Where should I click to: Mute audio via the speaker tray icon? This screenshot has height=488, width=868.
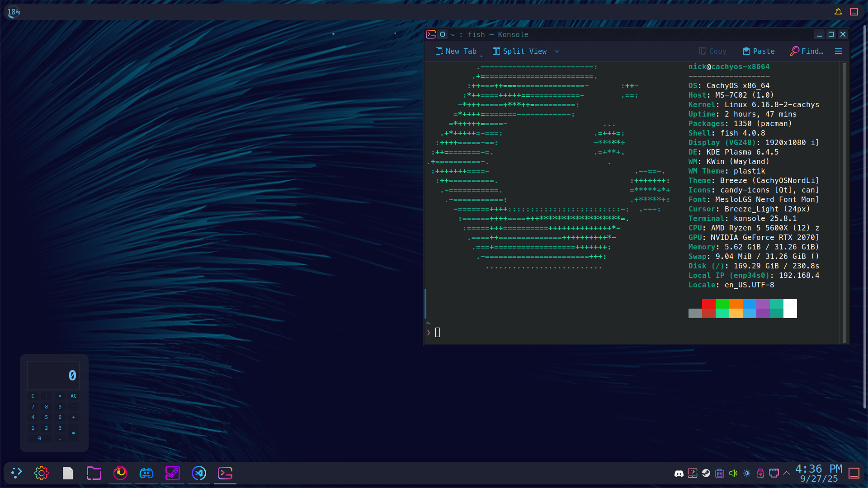(x=733, y=473)
